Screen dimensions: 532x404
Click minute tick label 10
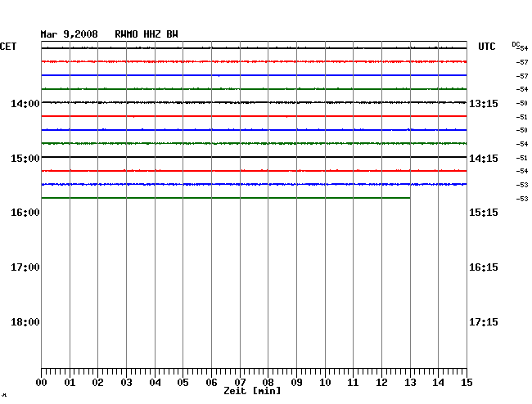click(325, 382)
